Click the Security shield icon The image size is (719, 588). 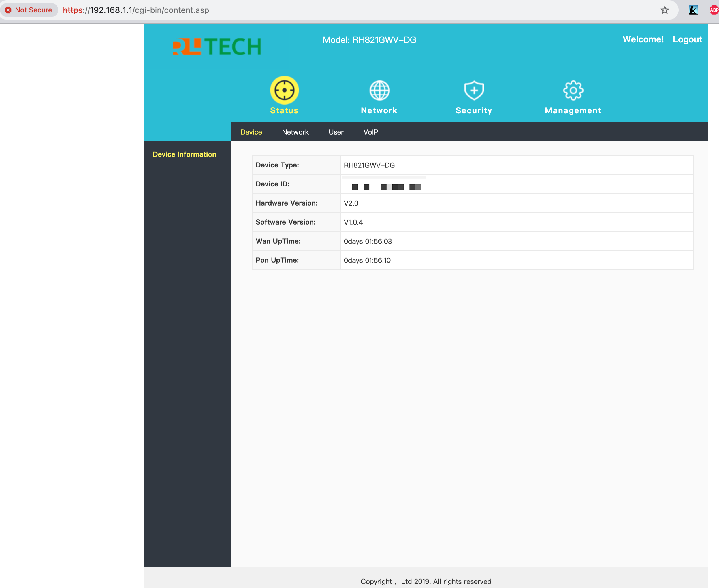(474, 90)
